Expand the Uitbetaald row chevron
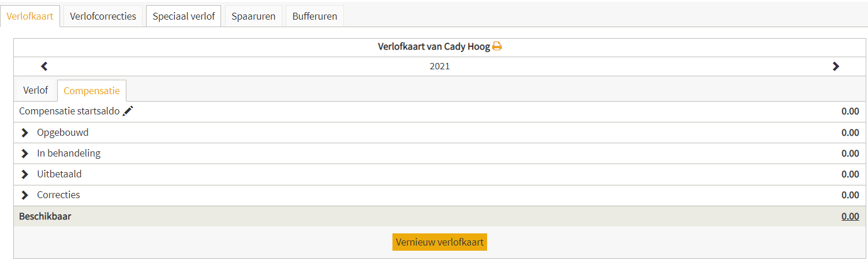 [25, 174]
